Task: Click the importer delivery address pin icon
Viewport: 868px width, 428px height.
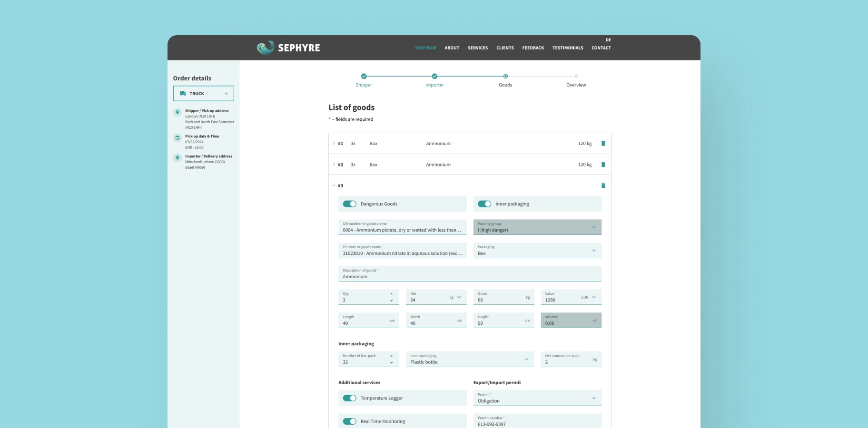Action: (178, 158)
